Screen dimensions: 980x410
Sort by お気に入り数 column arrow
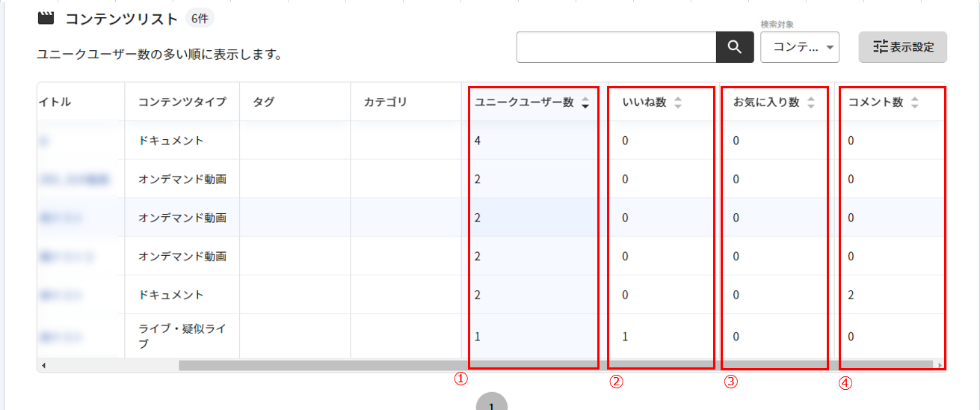811,102
